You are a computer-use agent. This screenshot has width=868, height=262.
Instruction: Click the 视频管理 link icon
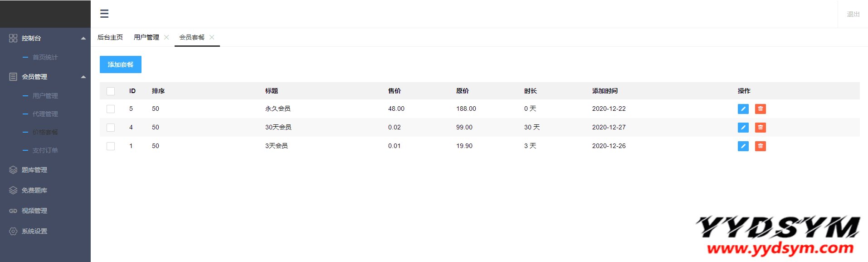point(13,211)
